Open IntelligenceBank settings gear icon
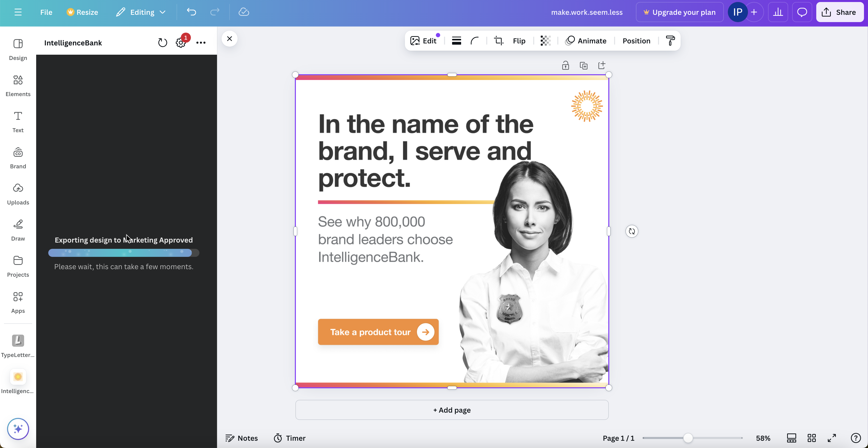 (181, 43)
